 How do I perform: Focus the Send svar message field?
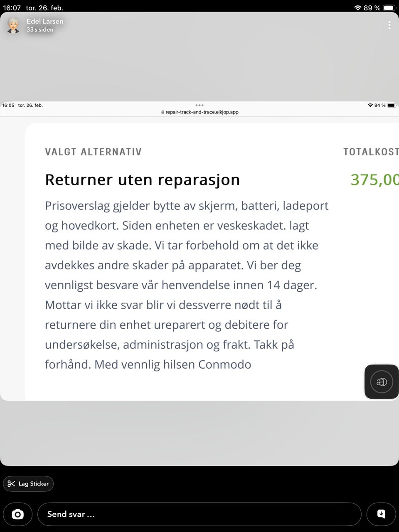click(199, 514)
